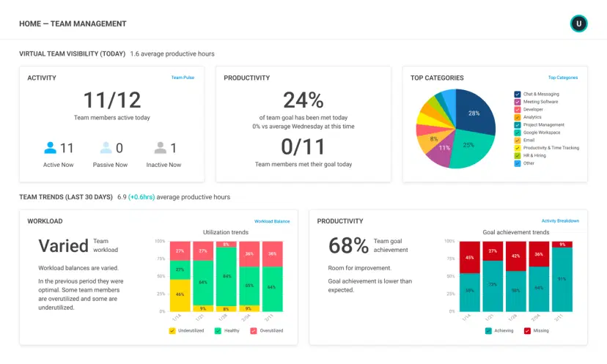Uncheck the Chat & Messaging category
Viewport: 607px width, 364px height.
[x=518, y=94]
